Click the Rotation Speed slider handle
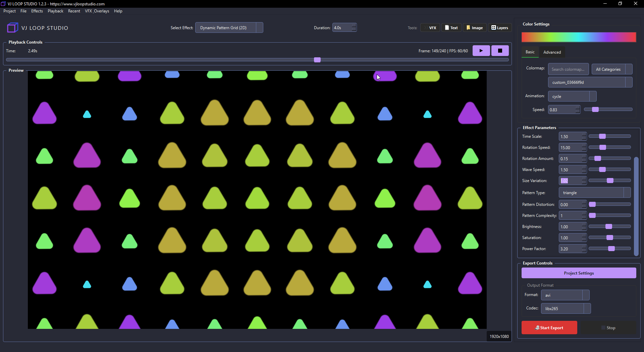Viewport: 644px width, 352px height. click(603, 147)
